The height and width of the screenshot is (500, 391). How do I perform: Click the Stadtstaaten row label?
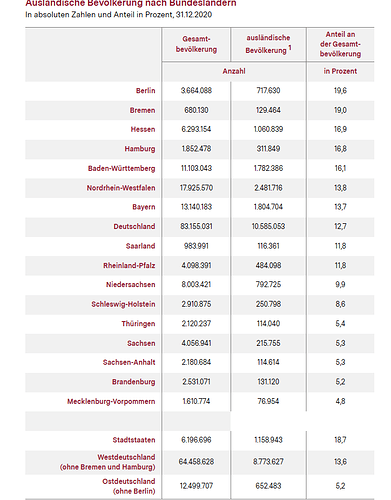click(134, 440)
